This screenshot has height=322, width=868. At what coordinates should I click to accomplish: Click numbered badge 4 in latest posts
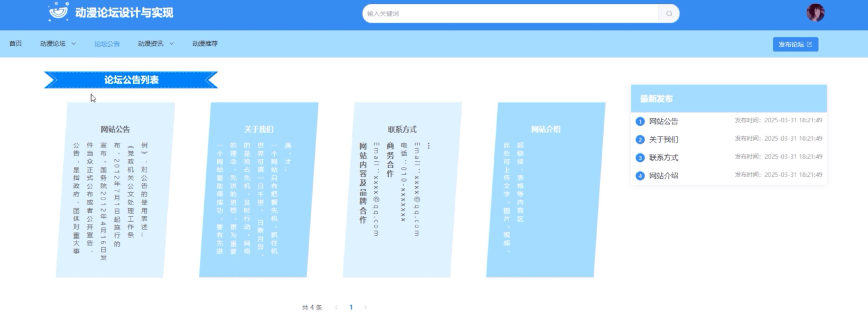tap(640, 176)
